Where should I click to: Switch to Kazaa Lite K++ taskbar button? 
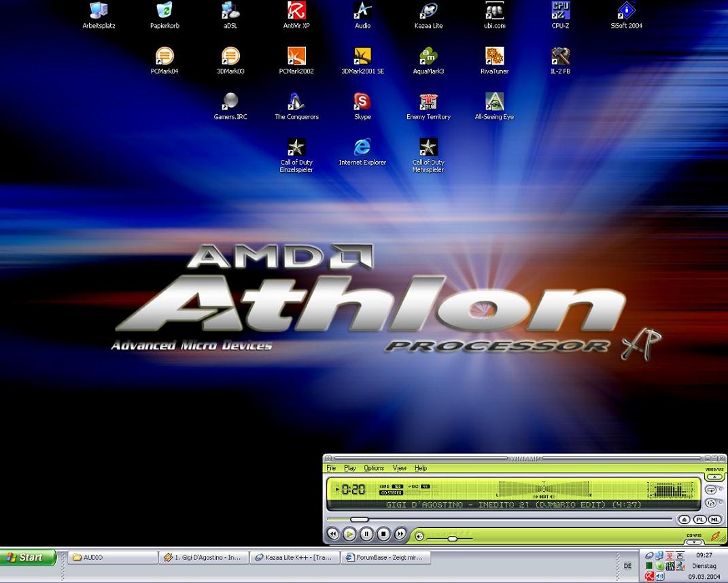click(x=295, y=557)
